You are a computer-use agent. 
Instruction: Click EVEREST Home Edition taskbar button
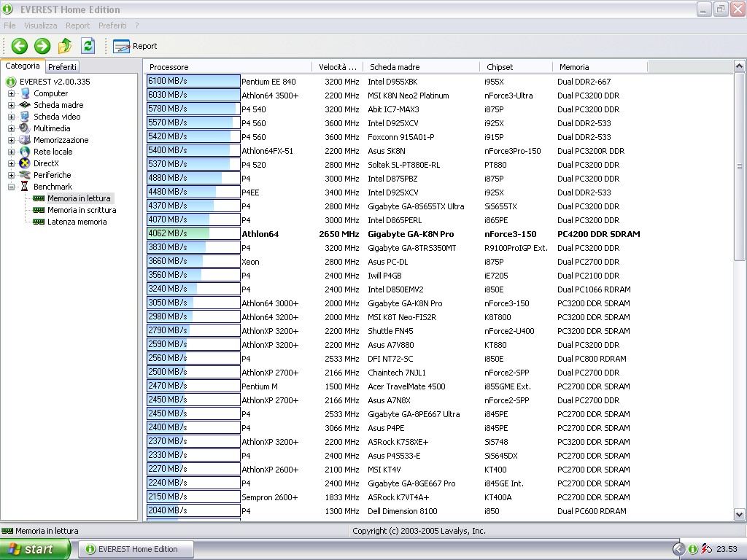point(136,549)
